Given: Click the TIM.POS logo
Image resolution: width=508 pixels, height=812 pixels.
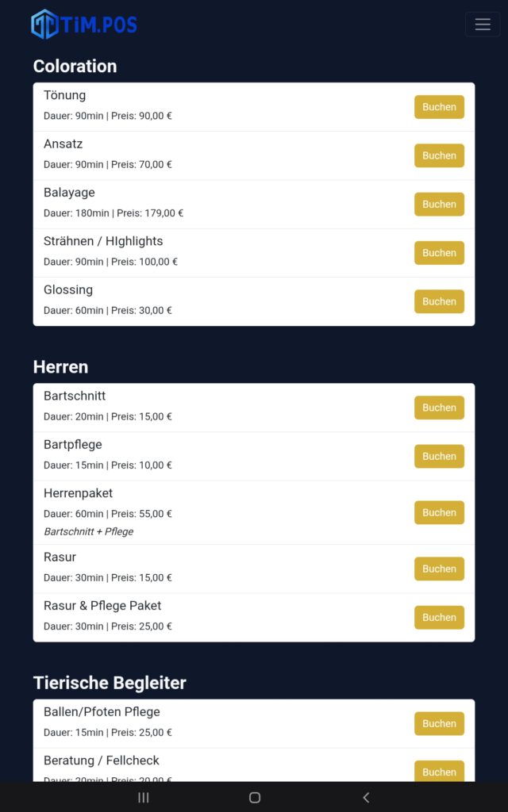Looking at the screenshot, I should tap(84, 25).
